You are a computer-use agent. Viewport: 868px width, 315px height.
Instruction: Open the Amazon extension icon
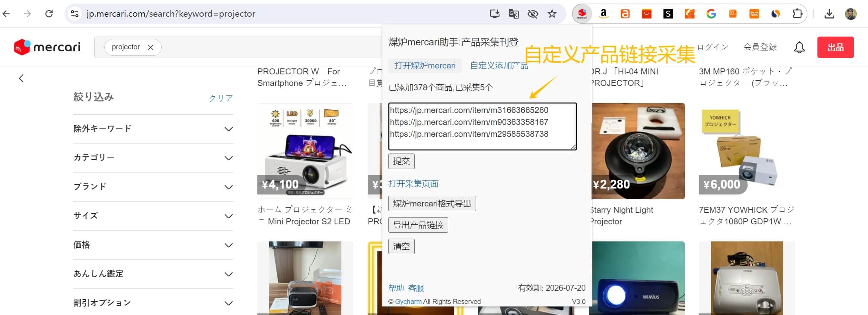[603, 14]
